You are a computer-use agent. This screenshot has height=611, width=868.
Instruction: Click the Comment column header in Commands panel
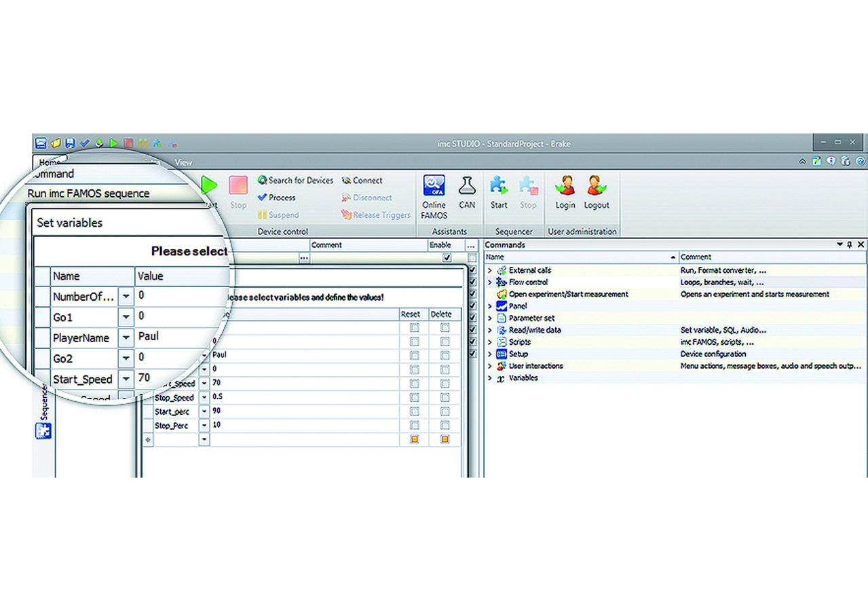(x=772, y=257)
